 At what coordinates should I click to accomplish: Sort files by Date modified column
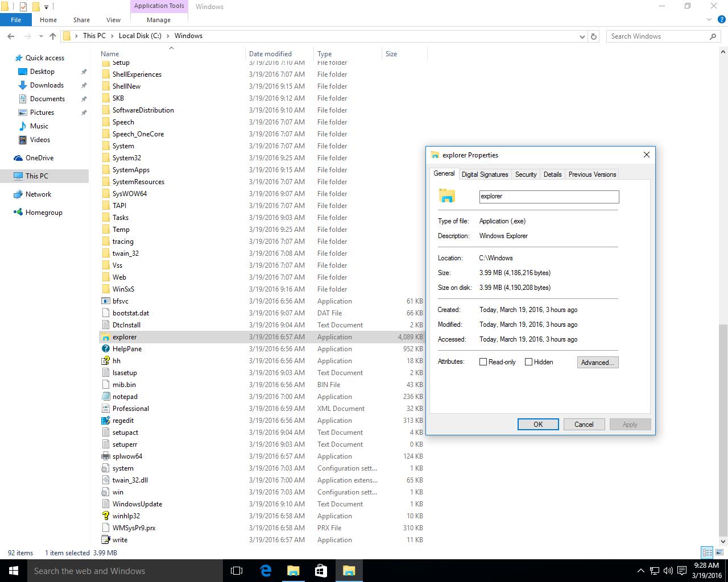click(x=279, y=54)
